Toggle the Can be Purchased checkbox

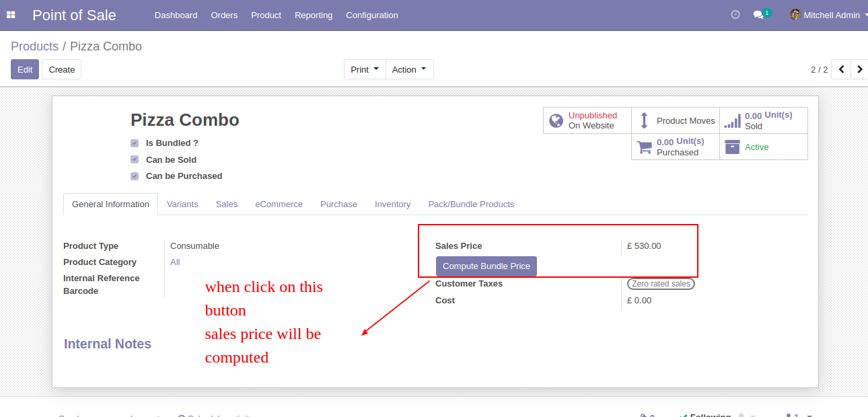(135, 176)
